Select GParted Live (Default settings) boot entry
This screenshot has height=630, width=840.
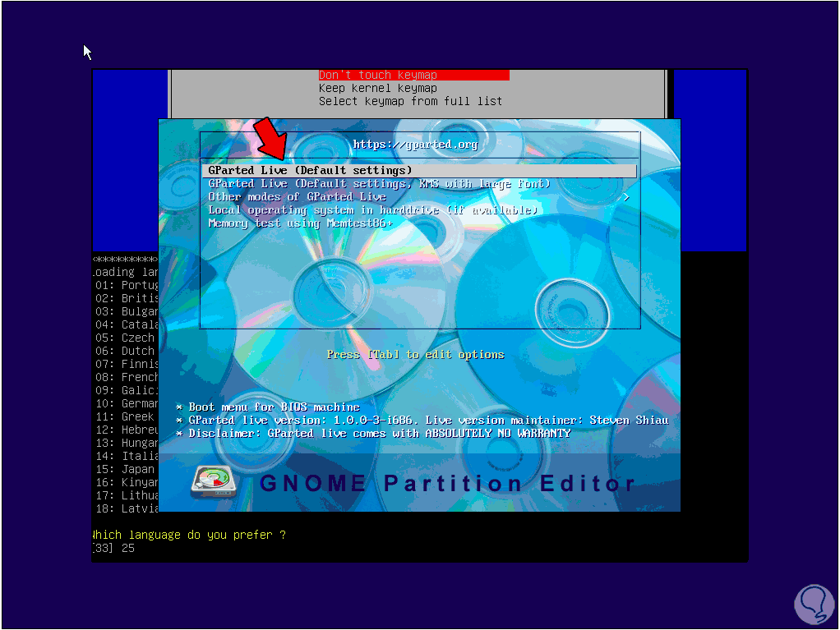(x=419, y=171)
